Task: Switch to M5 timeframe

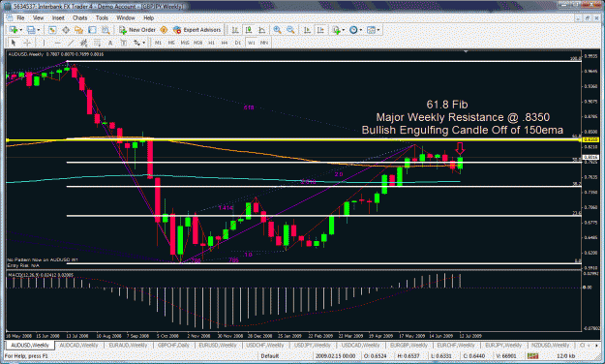Action: pos(171,43)
